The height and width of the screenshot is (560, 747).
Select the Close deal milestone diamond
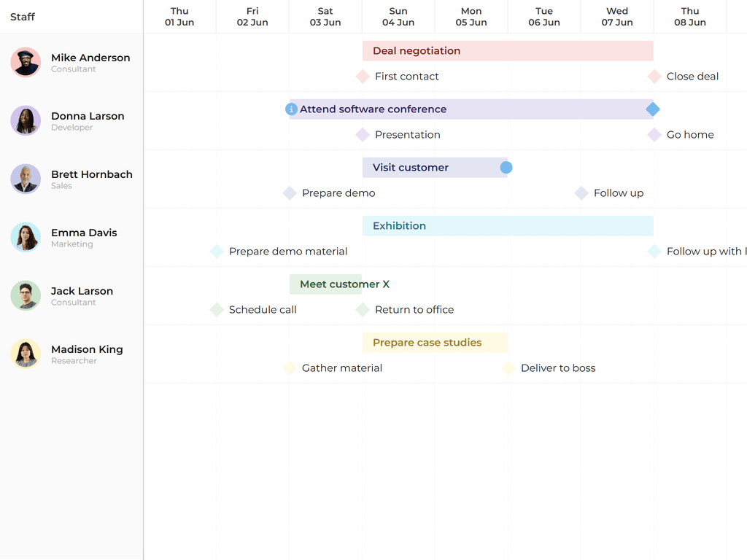pyautogui.click(x=654, y=77)
